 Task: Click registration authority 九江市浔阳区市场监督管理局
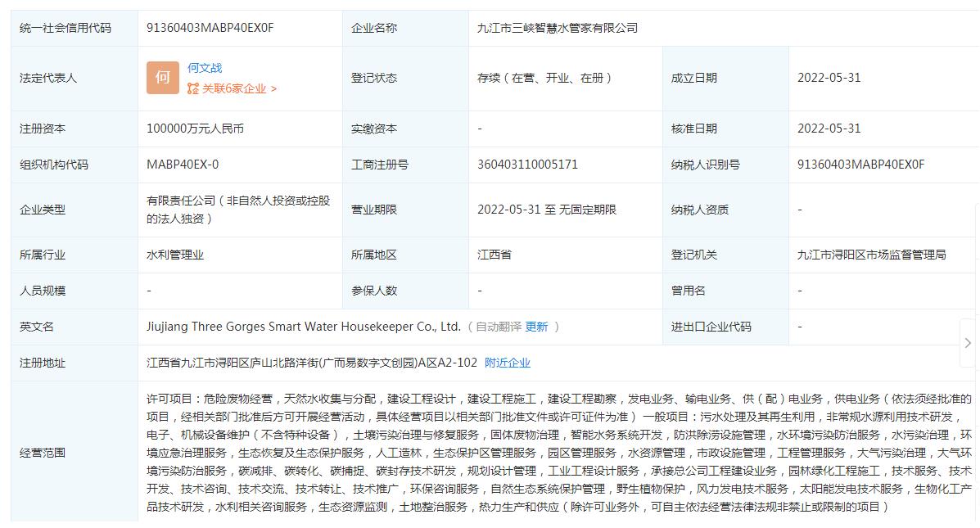pos(871,255)
